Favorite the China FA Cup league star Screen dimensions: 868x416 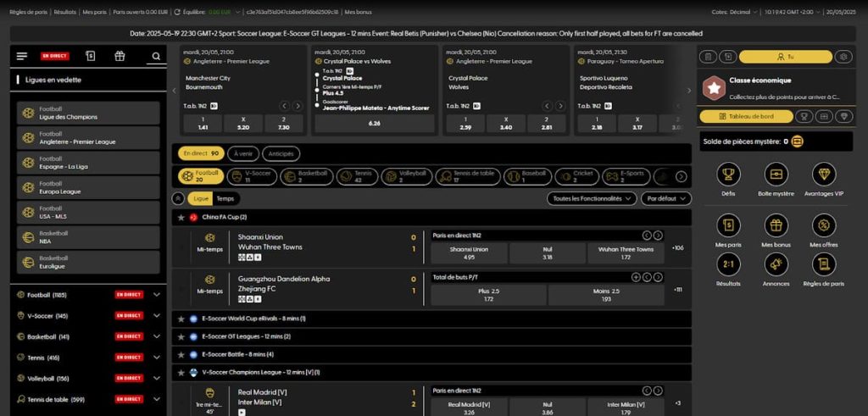point(181,218)
